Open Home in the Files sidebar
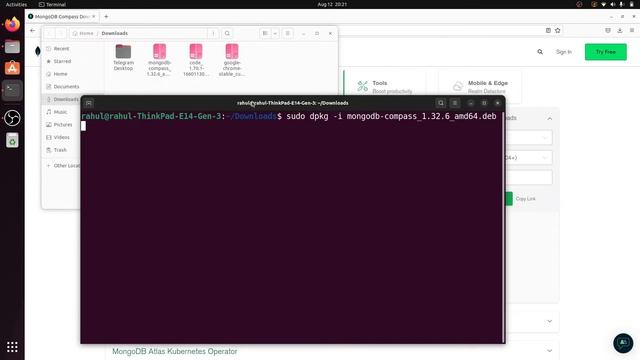The width and height of the screenshot is (640, 360). click(x=60, y=74)
